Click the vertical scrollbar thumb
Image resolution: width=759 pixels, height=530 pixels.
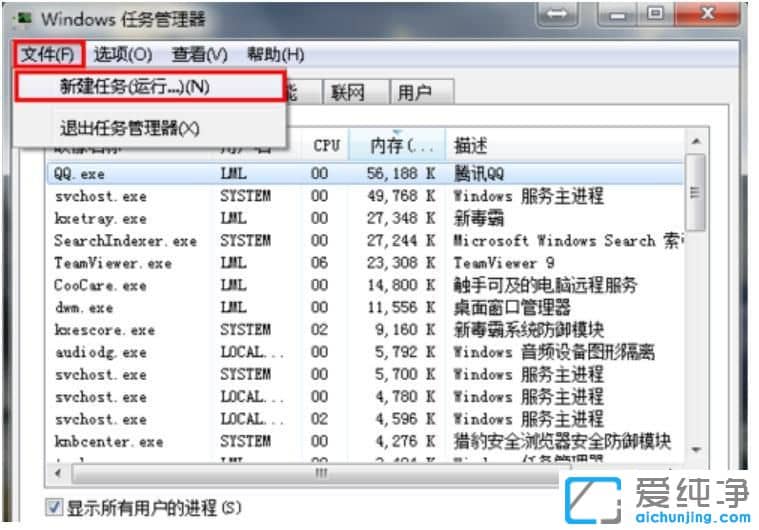(696, 193)
